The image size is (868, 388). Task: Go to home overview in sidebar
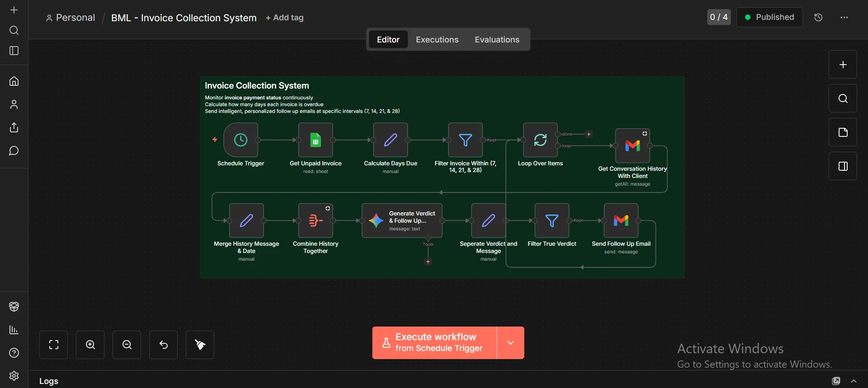click(14, 81)
